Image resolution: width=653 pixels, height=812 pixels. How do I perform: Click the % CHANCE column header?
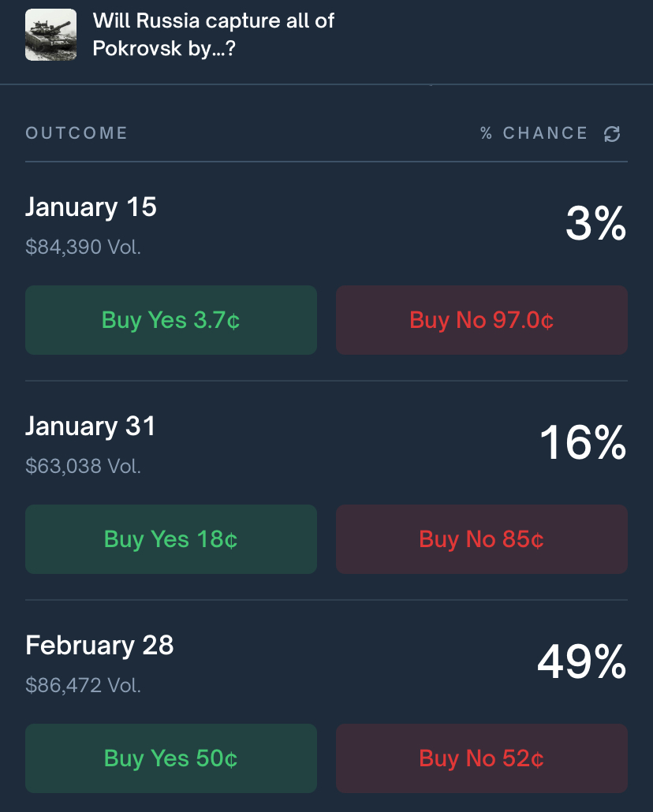pyautogui.click(x=534, y=133)
